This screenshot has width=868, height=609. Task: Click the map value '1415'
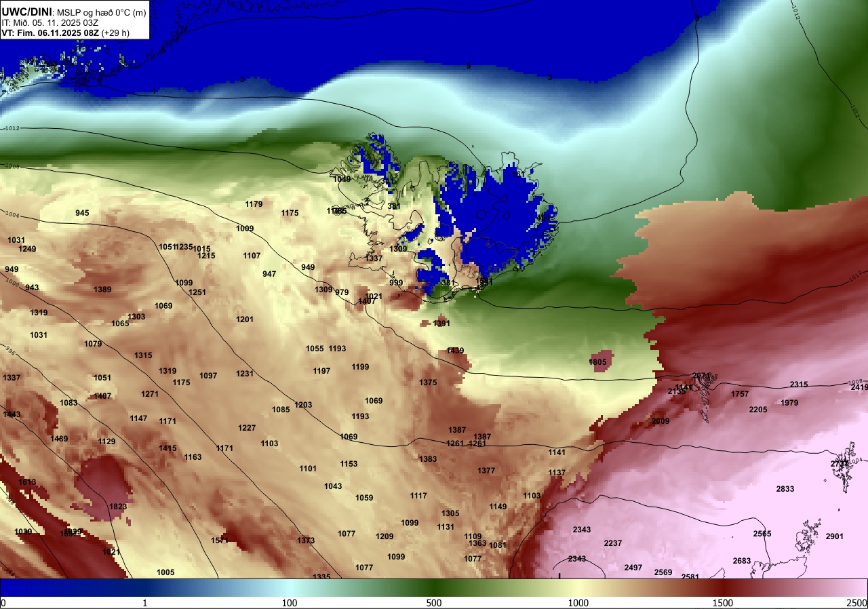(x=167, y=448)
